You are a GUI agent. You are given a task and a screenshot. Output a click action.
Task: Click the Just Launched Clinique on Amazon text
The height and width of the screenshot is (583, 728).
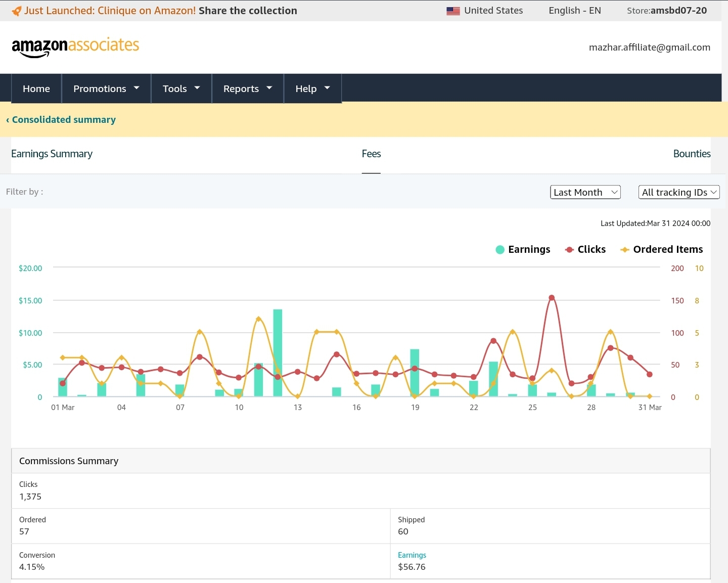click(110, 11)
